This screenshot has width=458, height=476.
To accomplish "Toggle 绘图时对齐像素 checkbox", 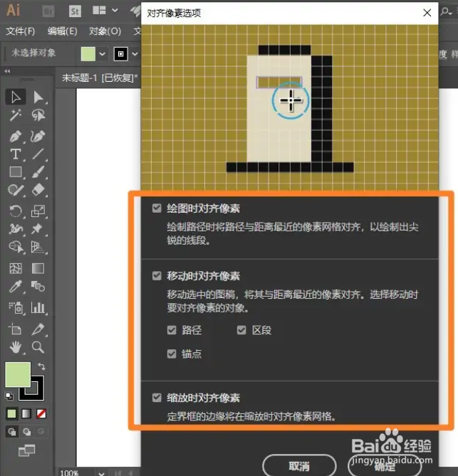I will [x=157, y=208].
